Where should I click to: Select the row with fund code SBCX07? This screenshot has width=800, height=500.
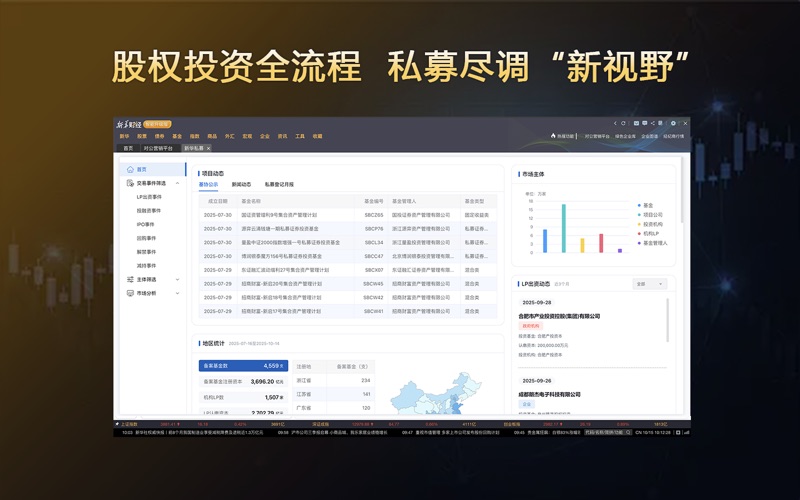click(348, 270)
